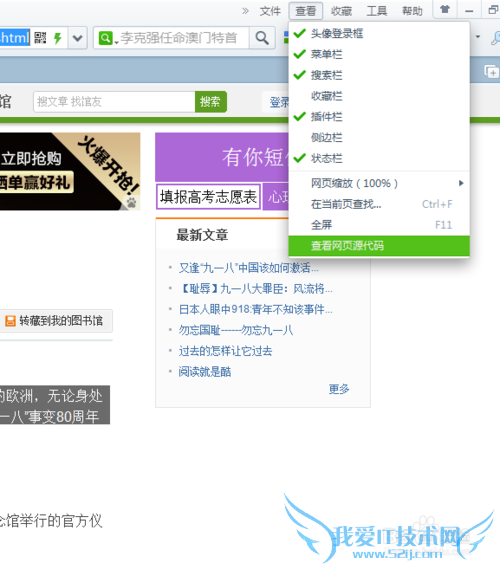The image size is (500, 569).
Task: Close the open 查看 menu
Action: [306, 11]
